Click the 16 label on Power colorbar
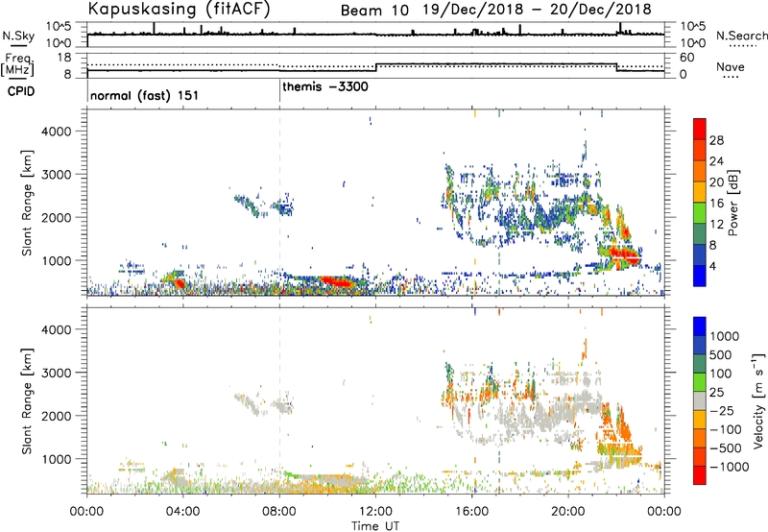Viewport: 768px width, 532px height. tap(716, 204)
